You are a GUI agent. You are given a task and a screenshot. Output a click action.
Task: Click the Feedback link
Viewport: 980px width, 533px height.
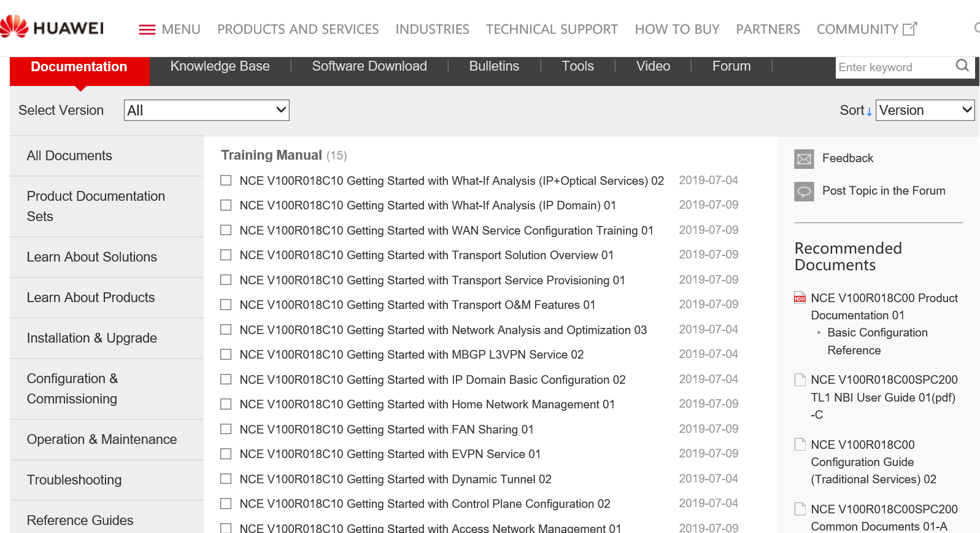coord(847,158)
